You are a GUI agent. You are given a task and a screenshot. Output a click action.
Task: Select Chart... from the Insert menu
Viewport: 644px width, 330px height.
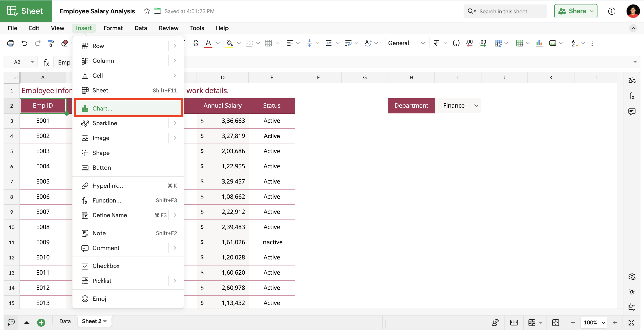(102, 108)
